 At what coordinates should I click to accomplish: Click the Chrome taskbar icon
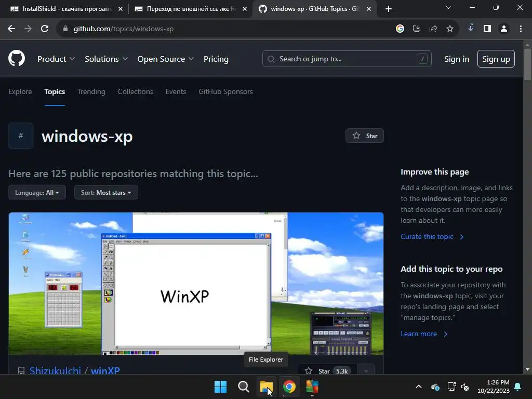pos(289,387)
